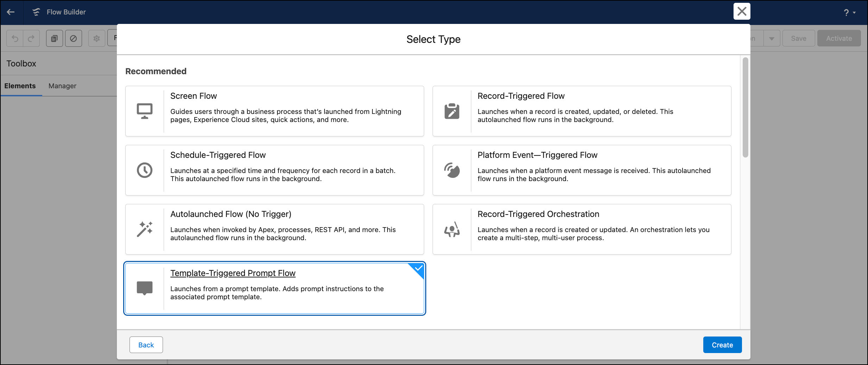
Task: Click the Autolaunched Flow description text
Action: point(283,234)
